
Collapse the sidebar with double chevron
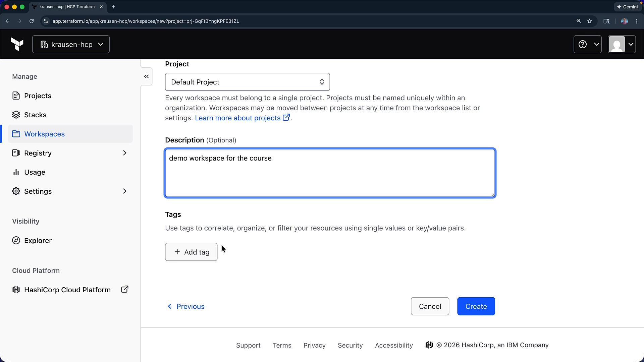point(147,76)
